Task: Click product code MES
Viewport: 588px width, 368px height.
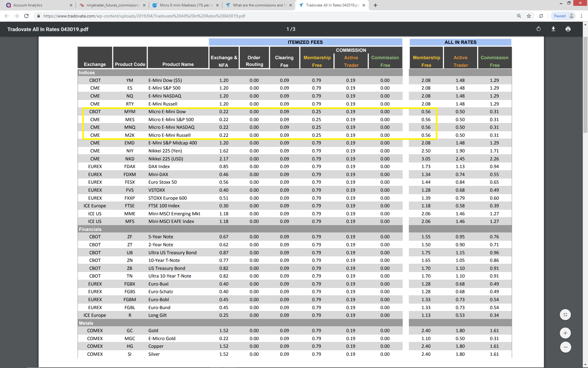Action: (130, 120)
